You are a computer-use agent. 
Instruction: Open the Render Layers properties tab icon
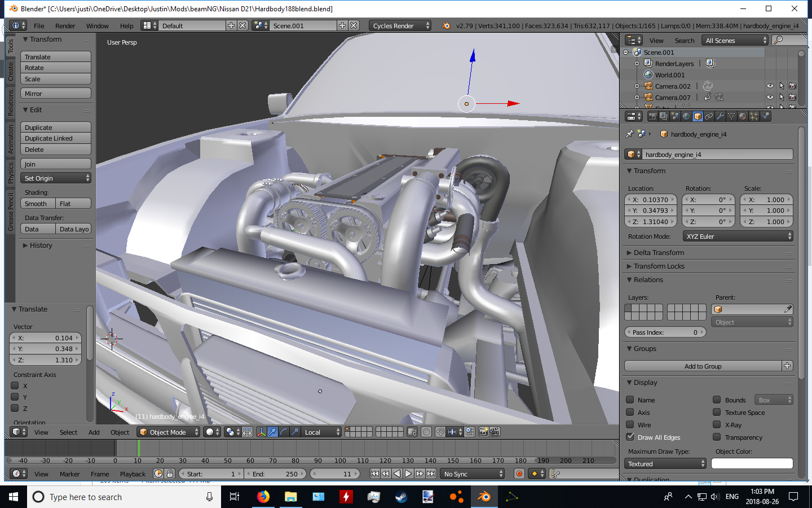(x=664, y=116)
